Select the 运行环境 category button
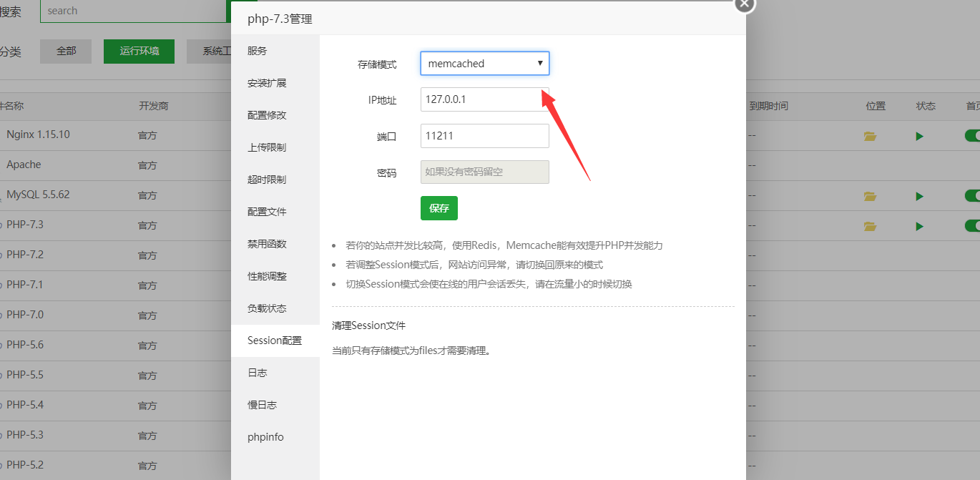 coord(139,52)
